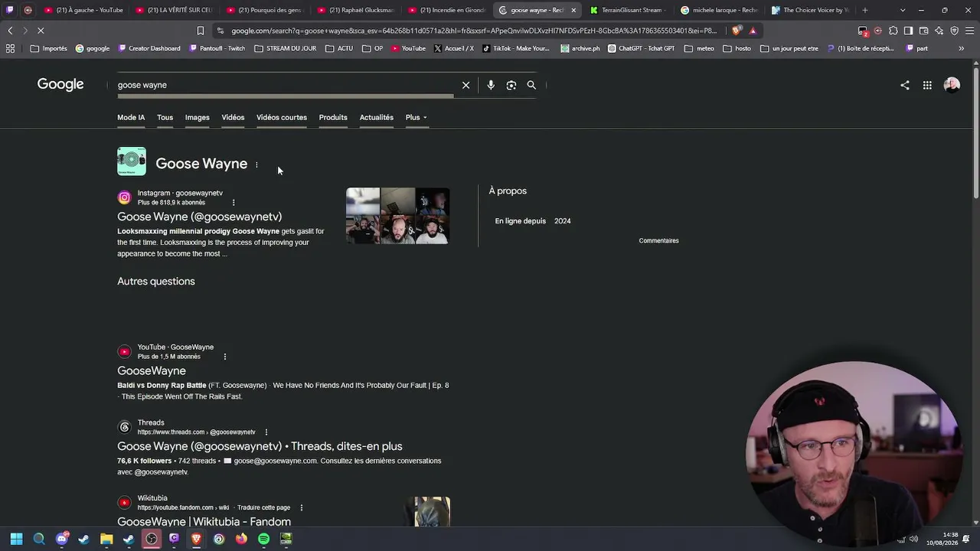980x551 pixels.
Task: Open the GooseWayne YouTube result
Action: click(x=152, y=370)
